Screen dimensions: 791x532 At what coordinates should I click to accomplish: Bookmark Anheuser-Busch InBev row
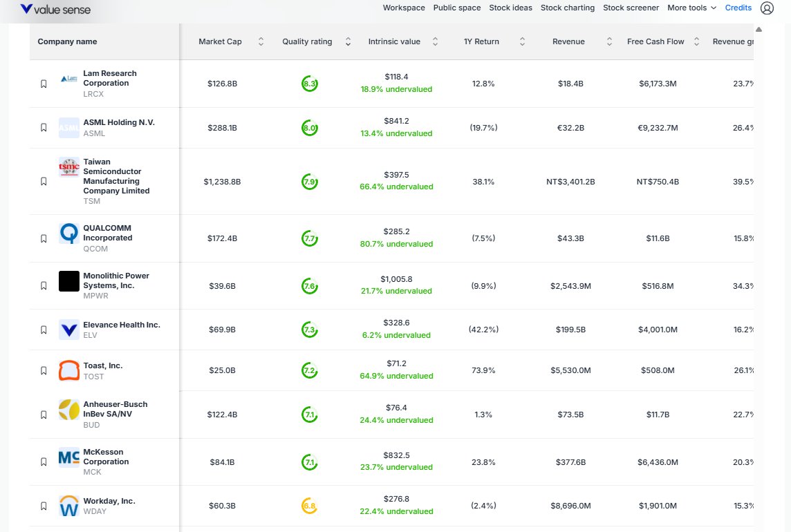44,415
